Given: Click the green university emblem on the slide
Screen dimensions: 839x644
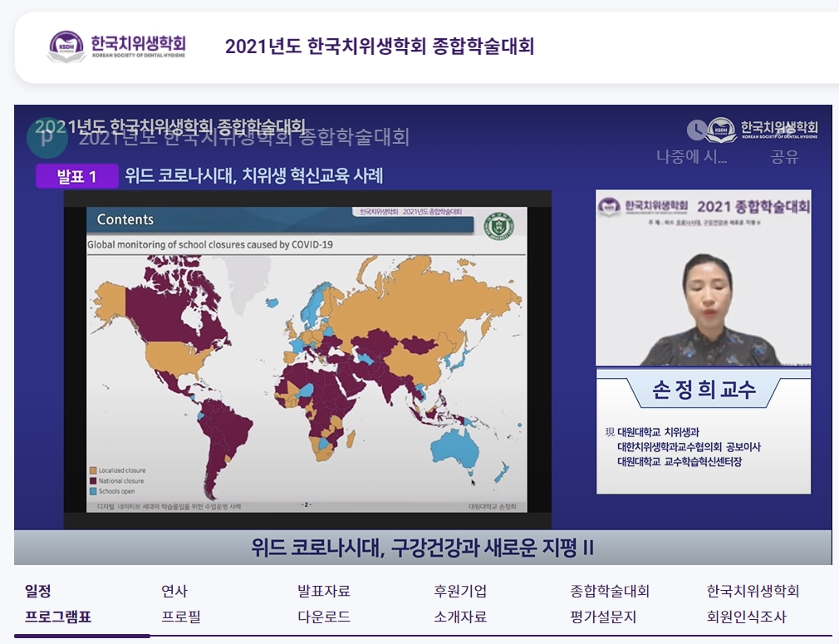Looking at the screenshot, I should click(x=498, y=225).
